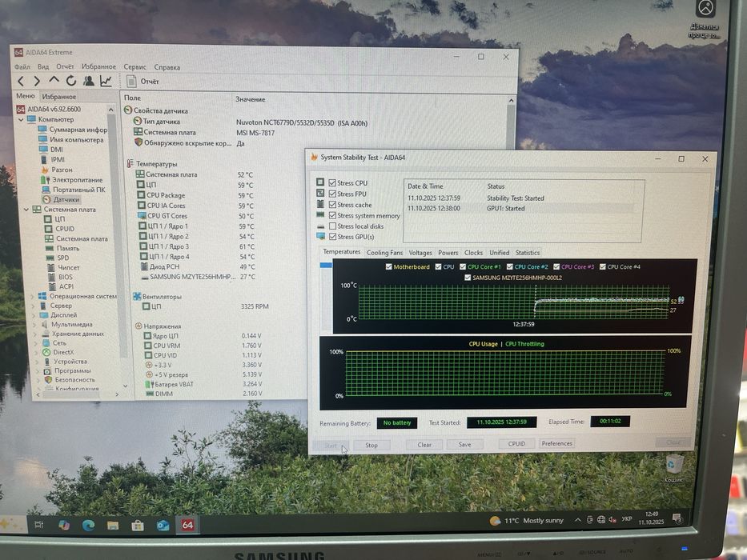Open the Избранное menu in menu bar

tap(98, 66)
